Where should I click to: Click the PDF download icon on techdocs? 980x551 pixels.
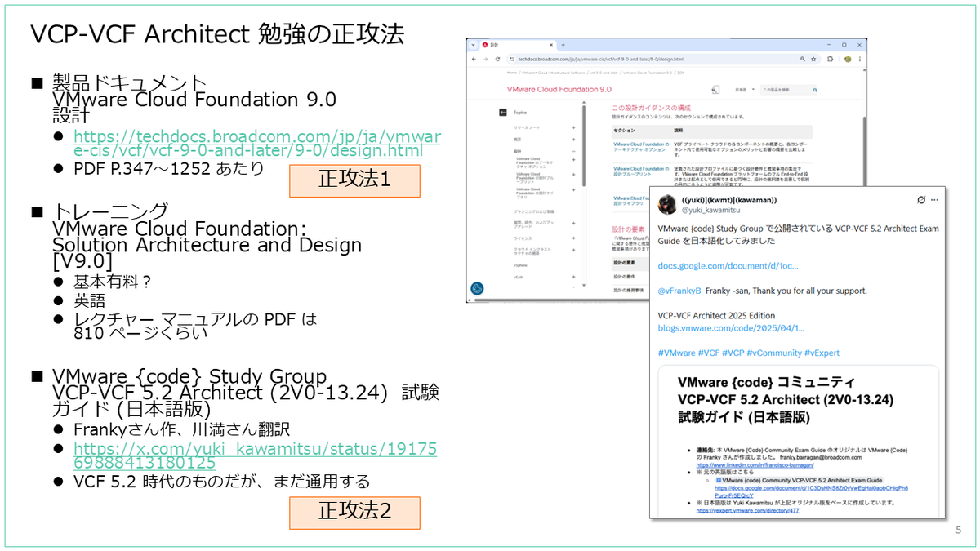point(715,89)
